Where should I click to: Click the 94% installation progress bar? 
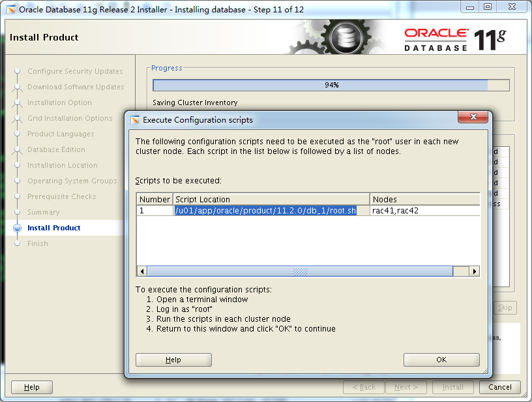pyautogui.click(x=331, y=85)
